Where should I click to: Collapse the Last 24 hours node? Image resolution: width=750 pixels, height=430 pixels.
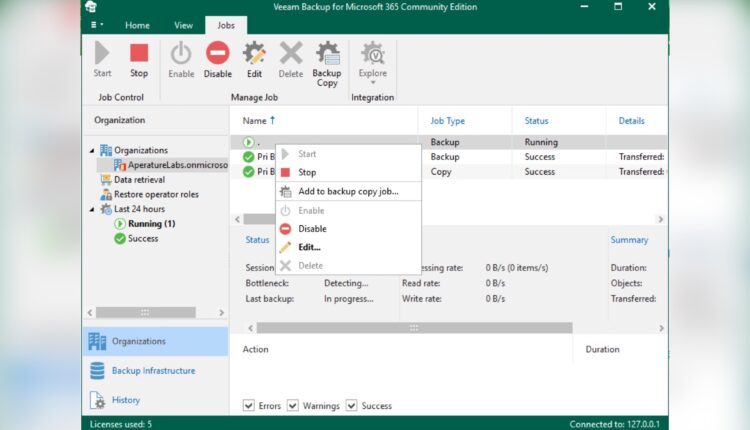click(x=92, y=209)
